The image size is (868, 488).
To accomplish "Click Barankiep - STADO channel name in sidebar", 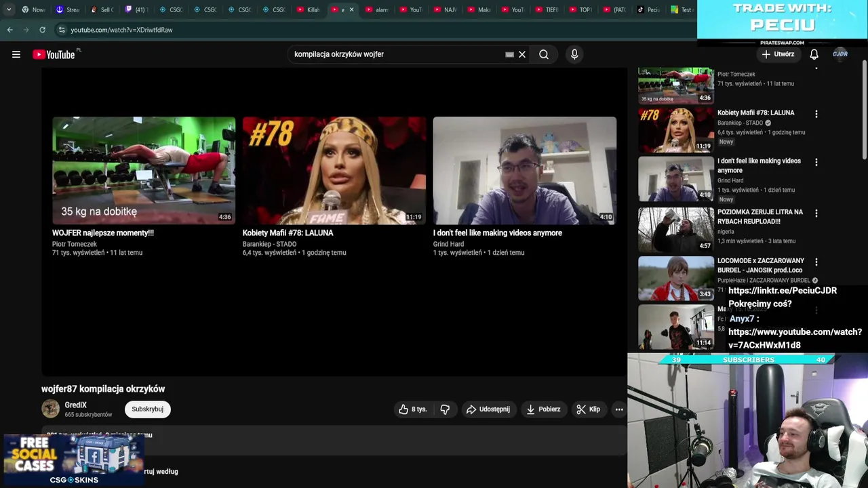I will 740,123.
